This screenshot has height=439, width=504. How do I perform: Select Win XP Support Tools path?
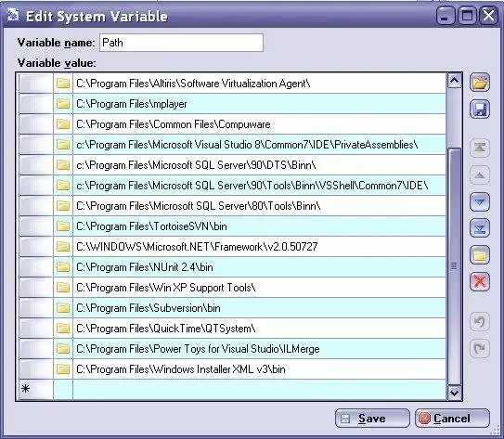coord(259,288)
